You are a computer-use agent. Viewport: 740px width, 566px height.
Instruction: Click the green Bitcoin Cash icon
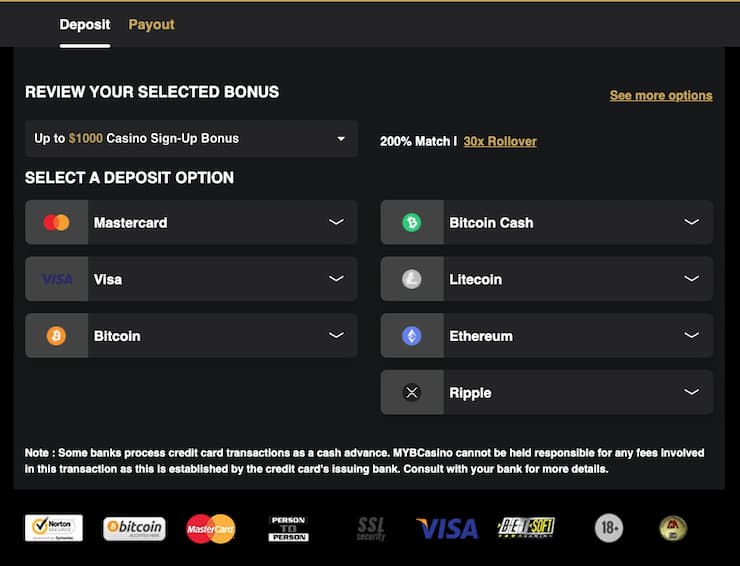412,222
